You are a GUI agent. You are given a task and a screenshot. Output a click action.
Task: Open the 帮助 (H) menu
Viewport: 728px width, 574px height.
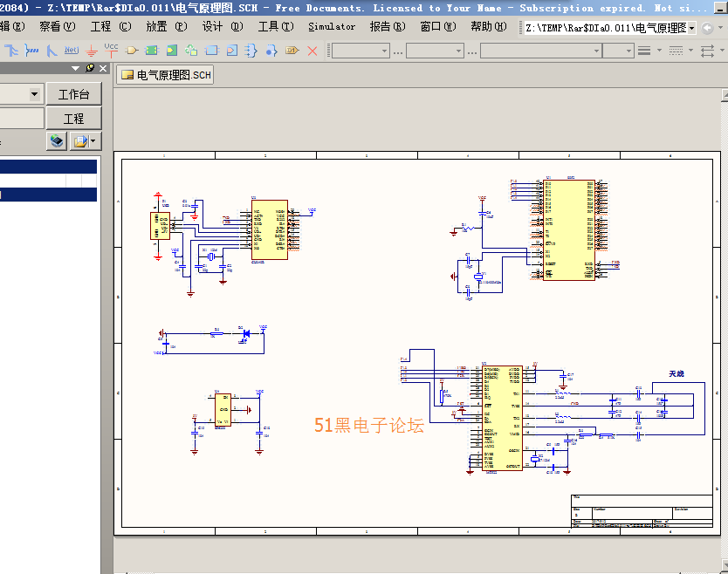(489, 27)
